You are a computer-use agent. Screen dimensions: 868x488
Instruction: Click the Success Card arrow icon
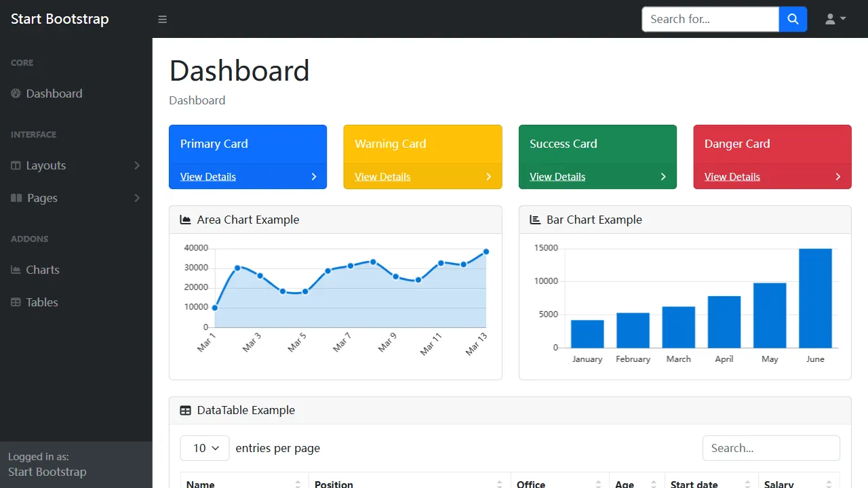(663, 177)
